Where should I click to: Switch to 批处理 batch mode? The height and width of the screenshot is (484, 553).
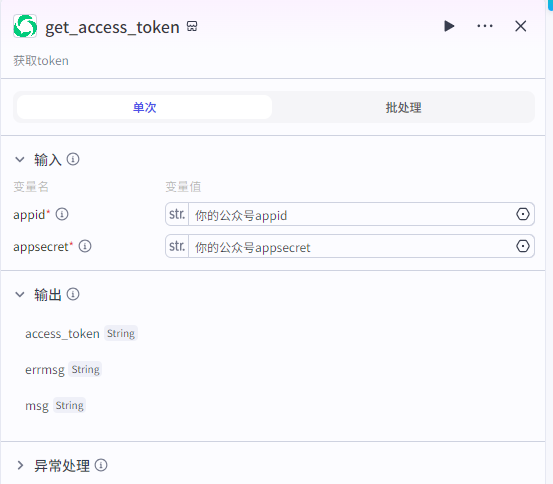click(x=403, y=107)
